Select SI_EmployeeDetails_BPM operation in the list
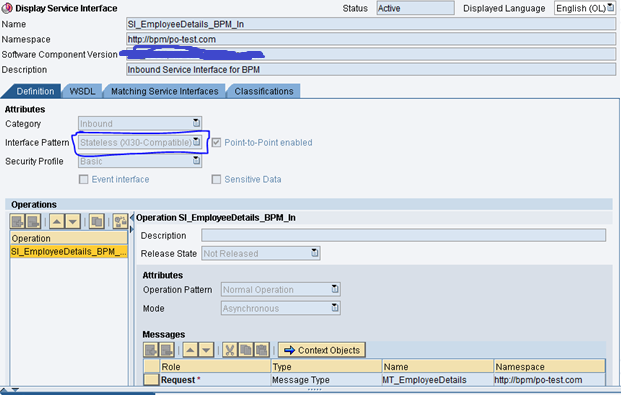Screen dimensions: 621x395 point(69,252)
